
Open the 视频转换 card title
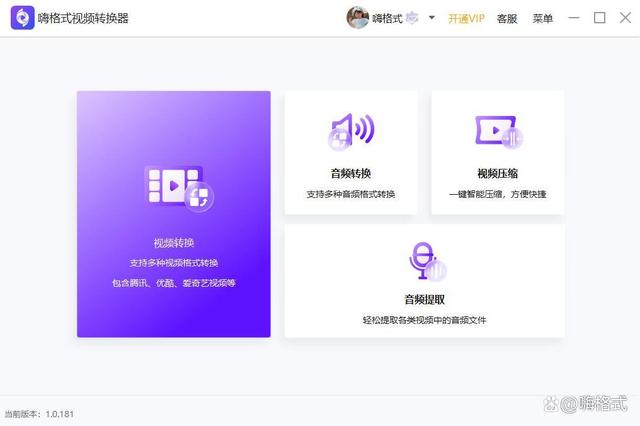click(x=174, y=243)
